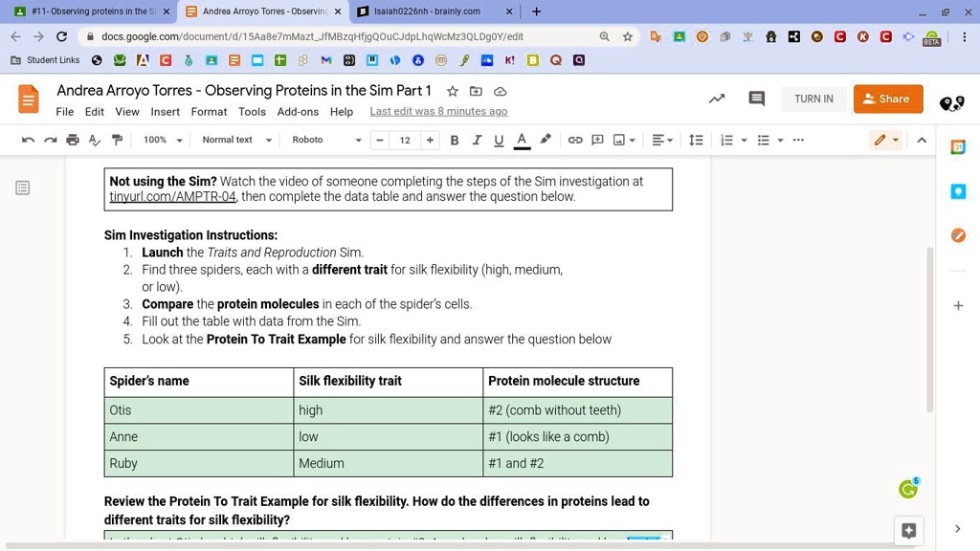Viewport: 980px width, 551px height.
Task: Star the document
Action: point(453,91)
